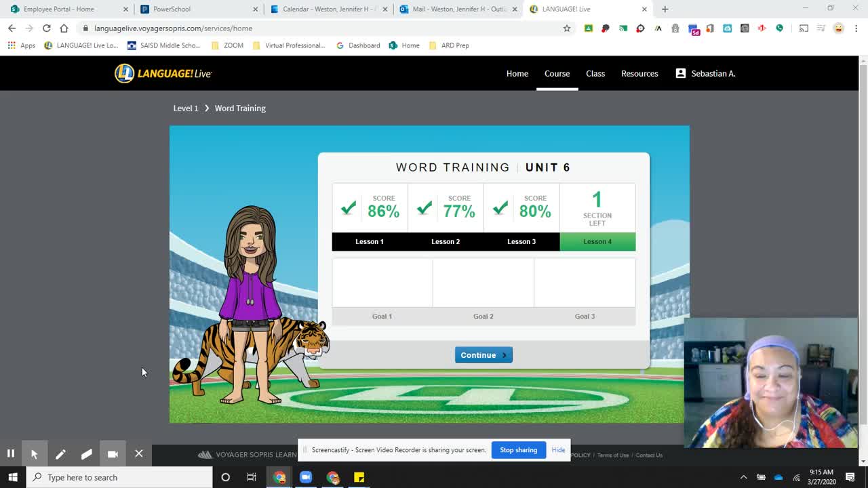This screenshot has width=868, height=488.
Task: Select the Screencastify pen tool
Action: 60,454
